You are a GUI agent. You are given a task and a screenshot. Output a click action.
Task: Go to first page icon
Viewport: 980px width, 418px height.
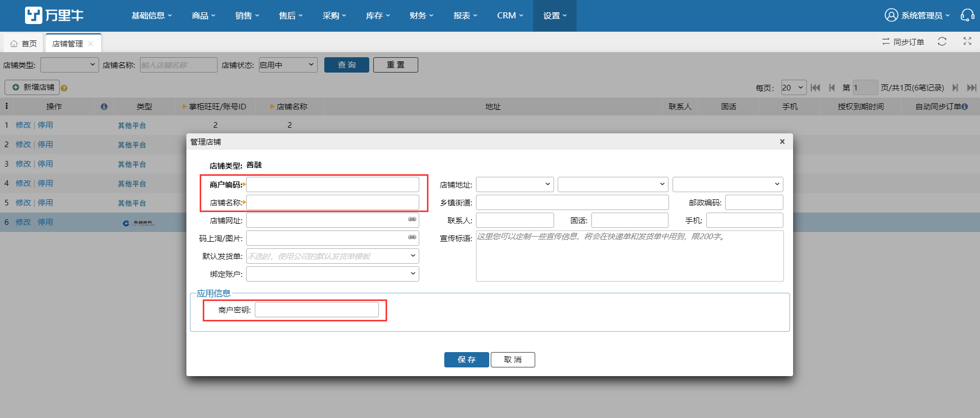(815, 87)
